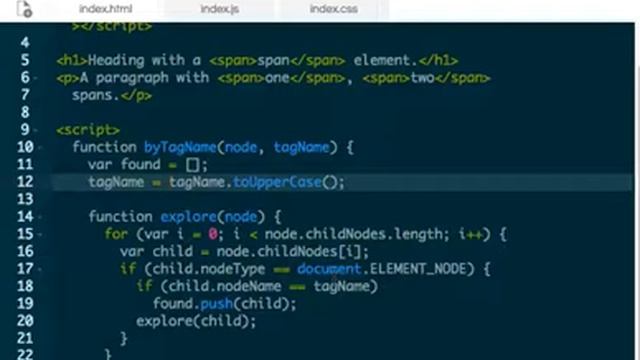
Task: Click line number 8 in the gutter
Action: coord(25,112)
